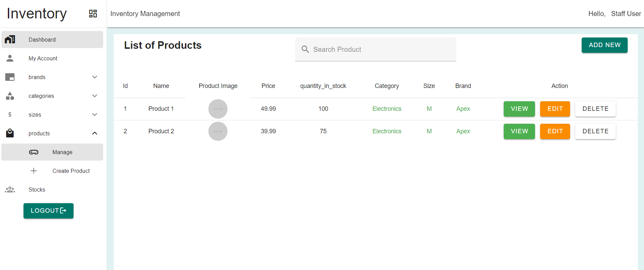644x270 pixels.
Task: Expand the sizes submenu chevron
Action: pos(95,115)
